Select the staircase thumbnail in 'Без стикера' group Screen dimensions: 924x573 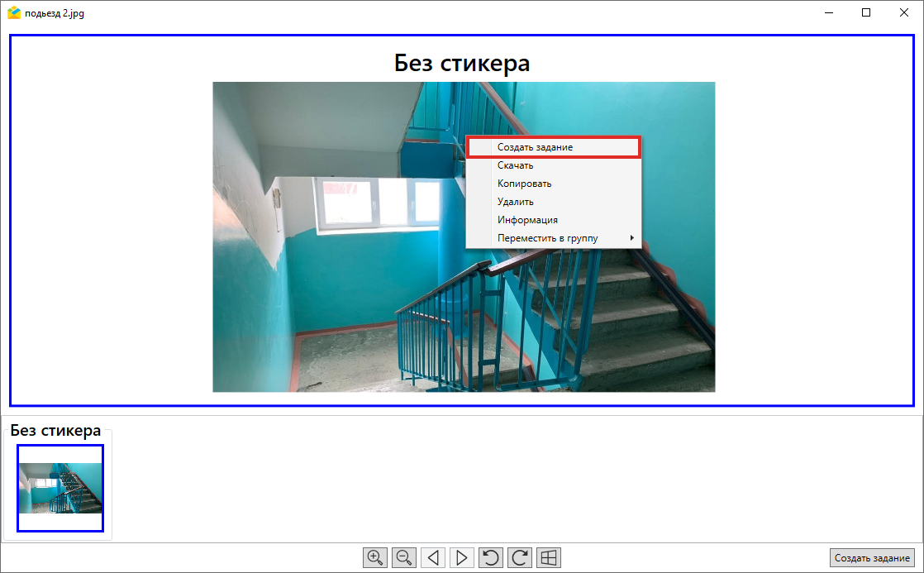coord(60,488)
